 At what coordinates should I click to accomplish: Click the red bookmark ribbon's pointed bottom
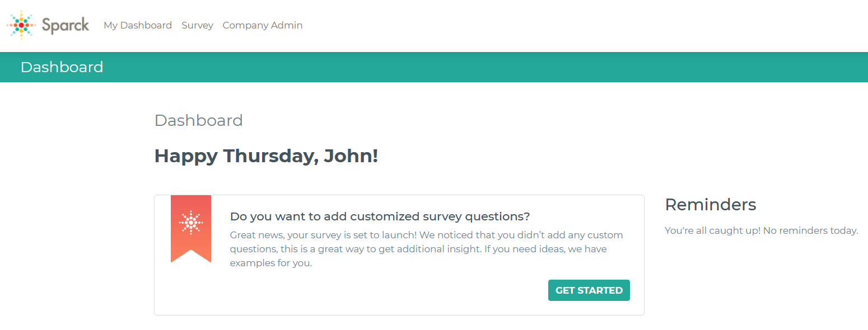tap(191, 256)
